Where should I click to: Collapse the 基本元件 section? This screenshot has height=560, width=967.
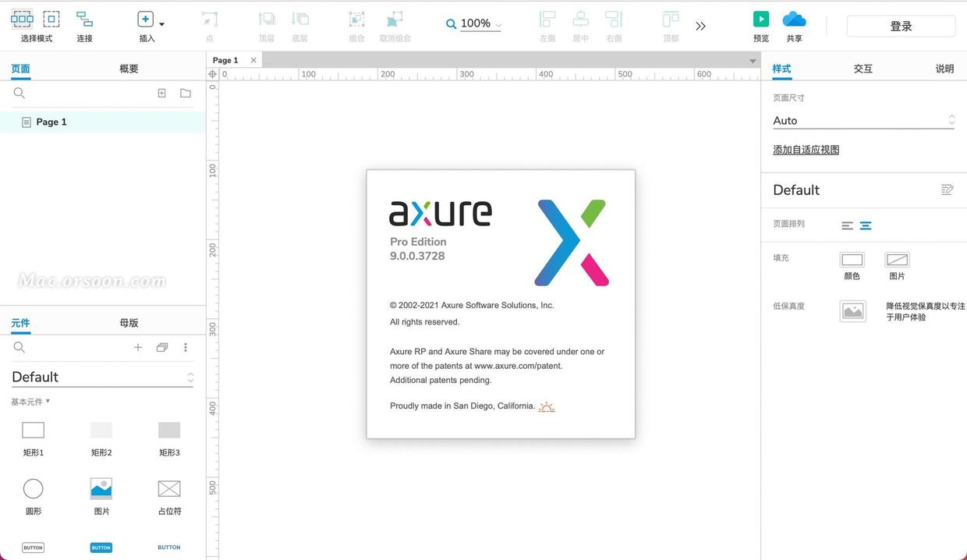coord(30,402)
